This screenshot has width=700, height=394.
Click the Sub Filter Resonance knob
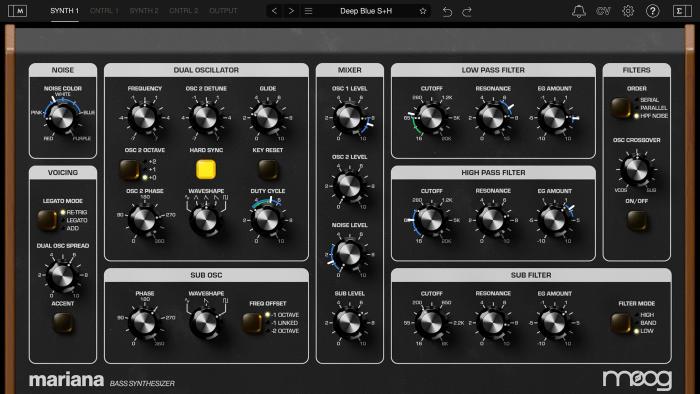(x=492, y=322)
